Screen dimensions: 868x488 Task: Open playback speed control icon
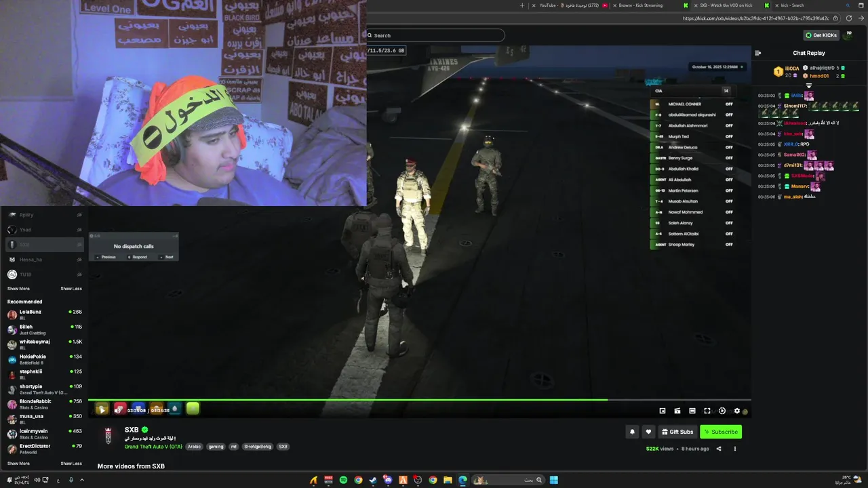click(x=722, y=411)
